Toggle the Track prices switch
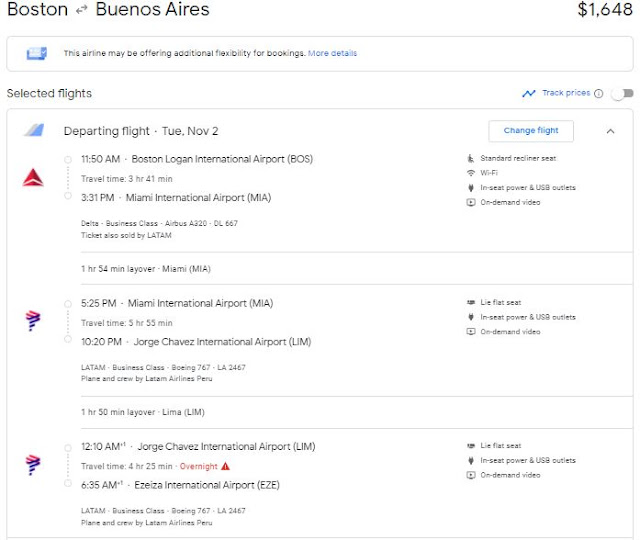The height and width of the screenshot is (540, 640). [622, 94]
